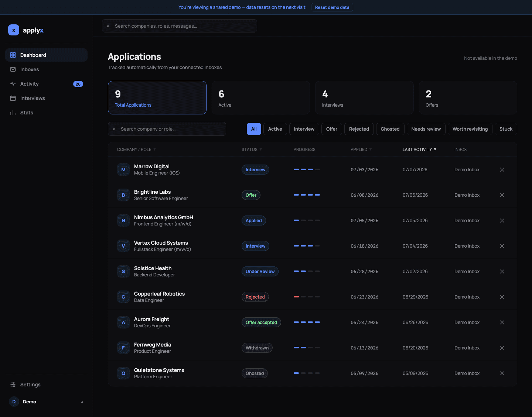The width and height of the screenshot is (532, 417).
Task: Toggle the Active filter chip
Action: pos(275,129)
